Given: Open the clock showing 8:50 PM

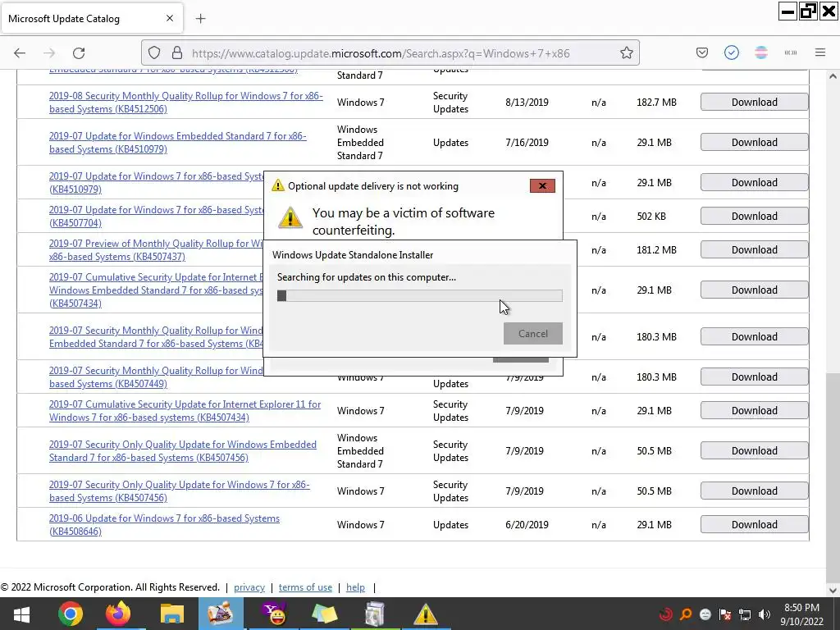Looking at the screenshot, I should 801,614.
